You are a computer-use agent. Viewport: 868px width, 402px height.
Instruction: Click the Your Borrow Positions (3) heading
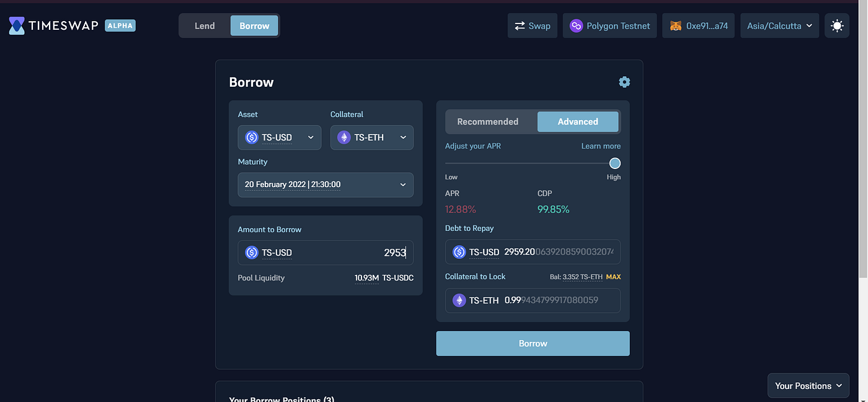[x=281, y=398]
